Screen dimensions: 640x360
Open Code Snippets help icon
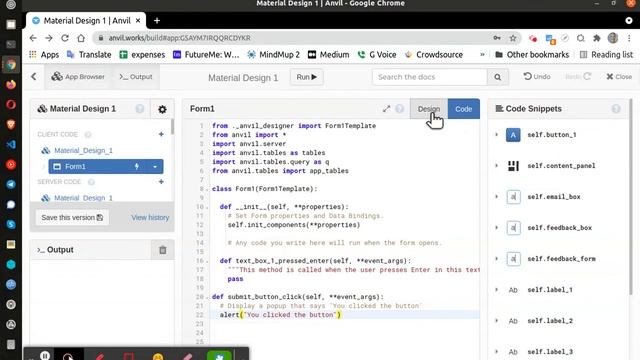click(616, 109)
